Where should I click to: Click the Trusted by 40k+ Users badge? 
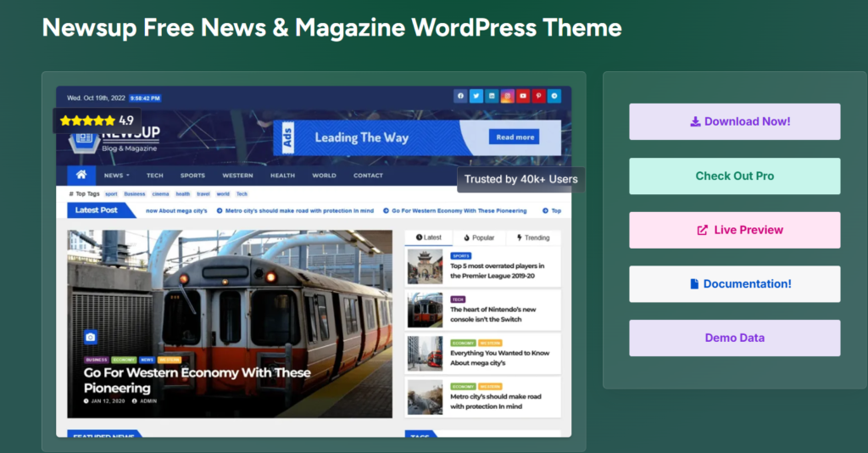521,180
